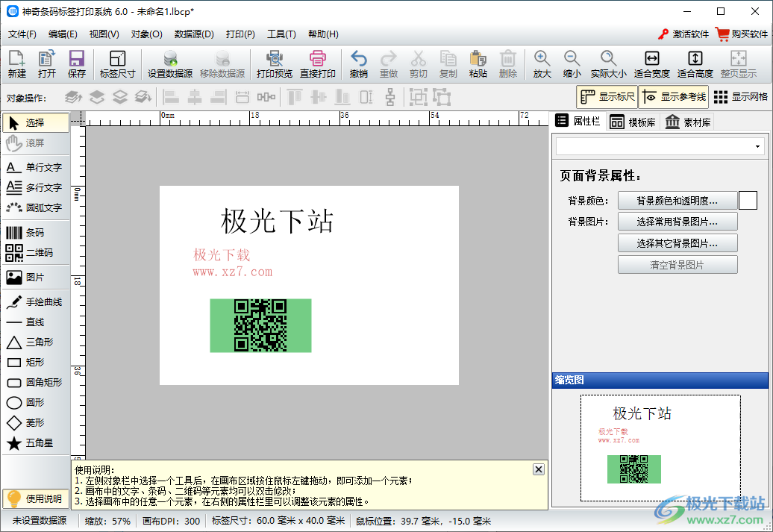
Task: Select the 条码 barcode tool
Action: [36, 232]
